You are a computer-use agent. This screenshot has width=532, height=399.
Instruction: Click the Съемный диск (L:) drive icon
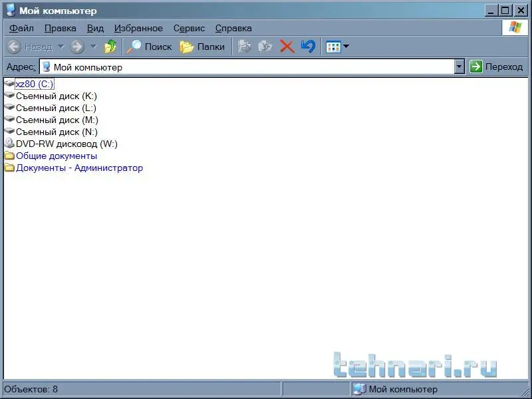tap(9, 107)
